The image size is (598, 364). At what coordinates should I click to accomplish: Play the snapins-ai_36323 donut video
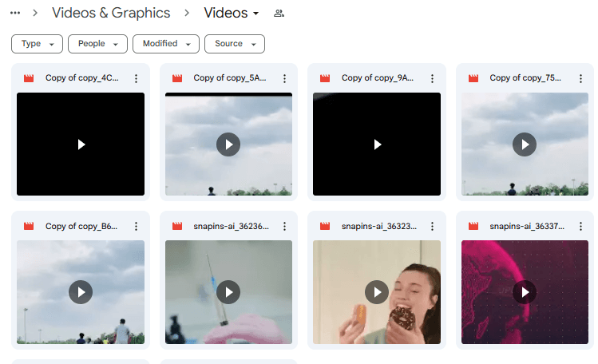pos(377,292)
